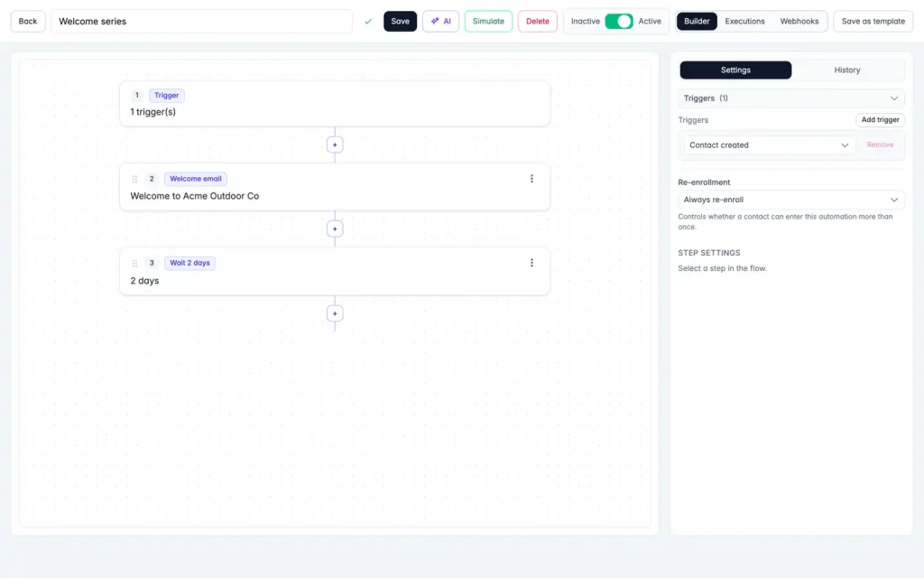The width and height of the screenshot is (924, 578).
Task: Add step below Wait 2 days card
Action: coord(335,313)
